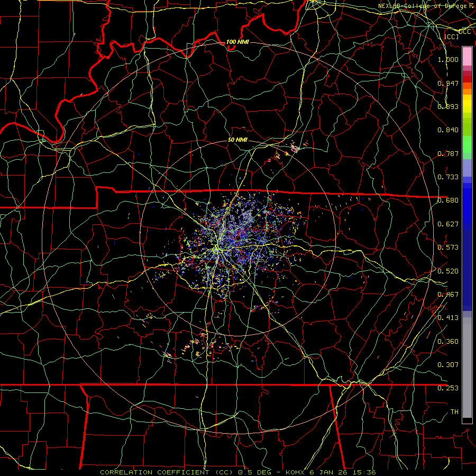Screen dimensions: 476x476
Task: Click the CORRELATION COEFFICIENT (CC) product title
Action: tap(167, 472)
